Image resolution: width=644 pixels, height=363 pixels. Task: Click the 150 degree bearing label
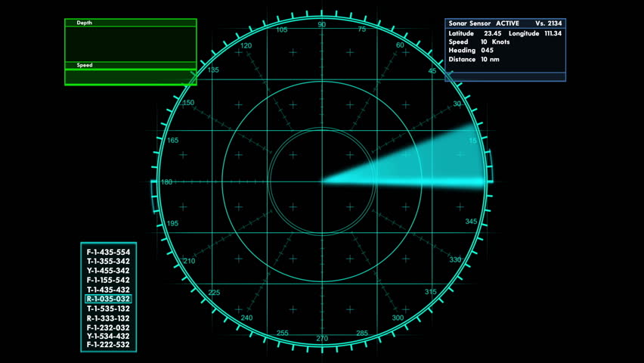tap(188, 103)
